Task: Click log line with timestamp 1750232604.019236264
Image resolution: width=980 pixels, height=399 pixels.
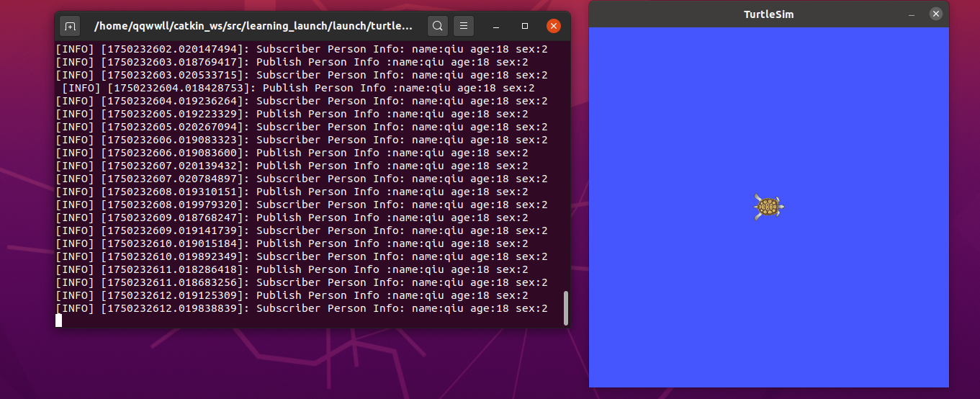Action: (302, 101)
